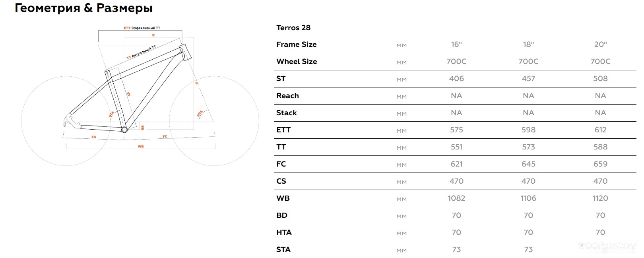644x258 pixels.
Task: Click the CS row label
Action: click(281, 181)
